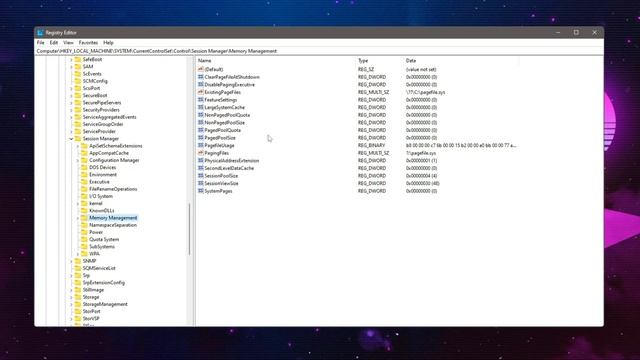Expand the SNMP key
The image size is (640, 360).
71,261
